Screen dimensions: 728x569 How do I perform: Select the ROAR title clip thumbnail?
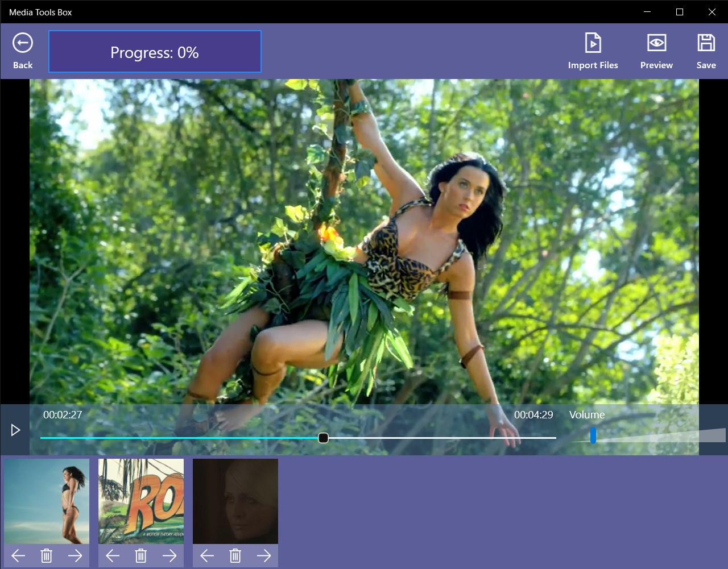(141, 501)
